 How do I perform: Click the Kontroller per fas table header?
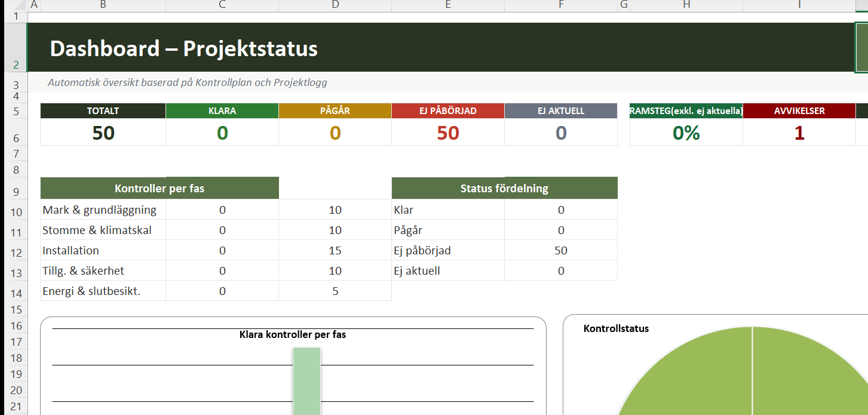[x=160, y=188]
